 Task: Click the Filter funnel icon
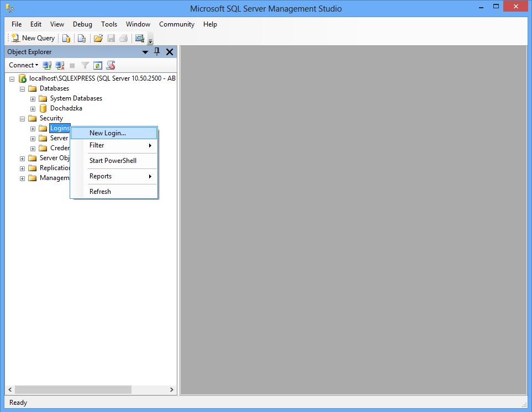click(85, 65)
